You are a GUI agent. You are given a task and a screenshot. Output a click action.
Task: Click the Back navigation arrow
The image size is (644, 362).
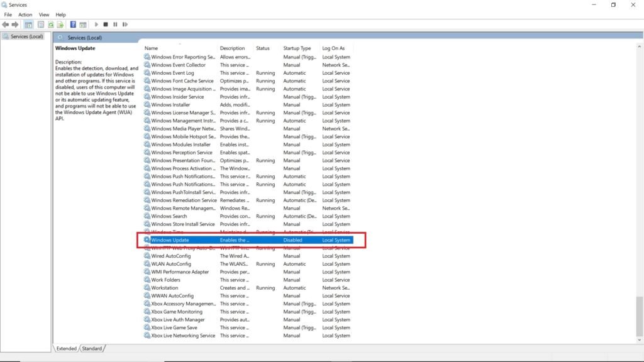click(6, 25)
